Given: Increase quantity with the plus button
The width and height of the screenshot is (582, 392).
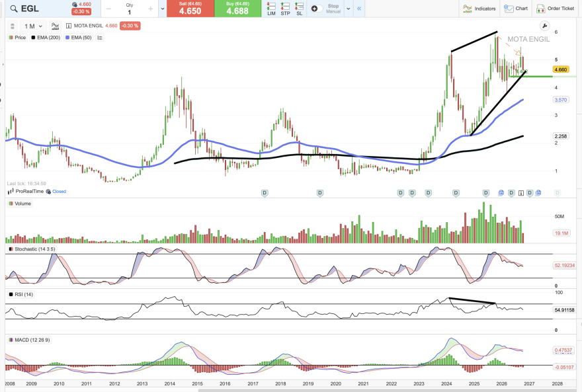Looking at the screenshot, I should (150, 9).
